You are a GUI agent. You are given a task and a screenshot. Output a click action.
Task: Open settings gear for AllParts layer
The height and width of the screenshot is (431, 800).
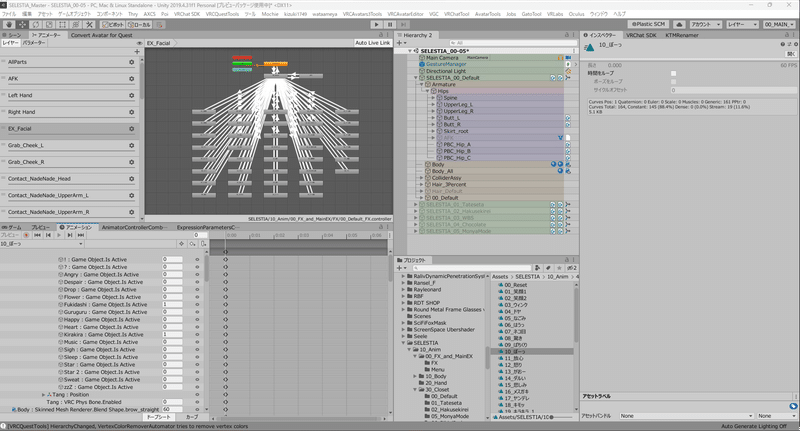pyautogui.click(x=132, y=62)
